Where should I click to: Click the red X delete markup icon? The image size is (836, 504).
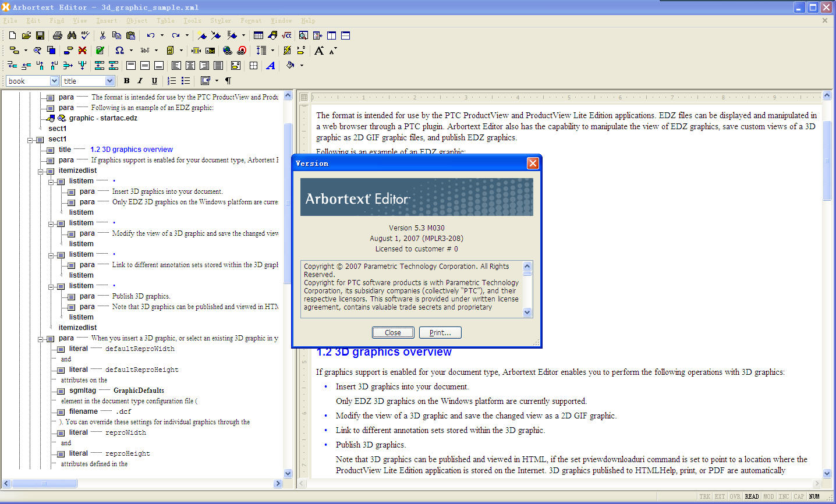[83, 51]
